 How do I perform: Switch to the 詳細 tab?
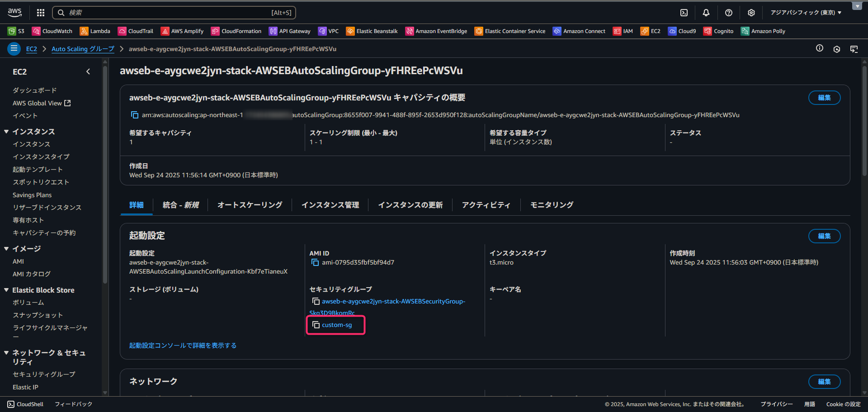point(137,205)
